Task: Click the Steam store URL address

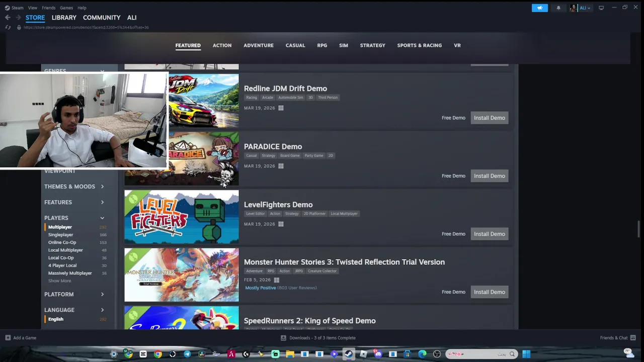Action: pos(86,27)
